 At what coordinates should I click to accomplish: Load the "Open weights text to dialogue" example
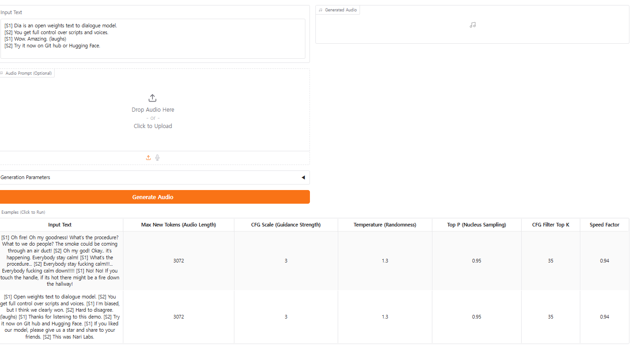click(x=60, y=317)
